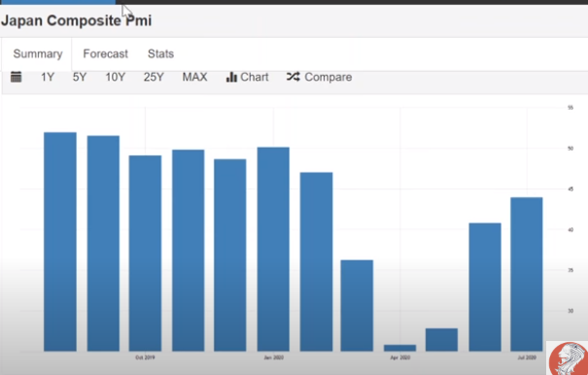Select the 5Y time range

tap(80, 78)
